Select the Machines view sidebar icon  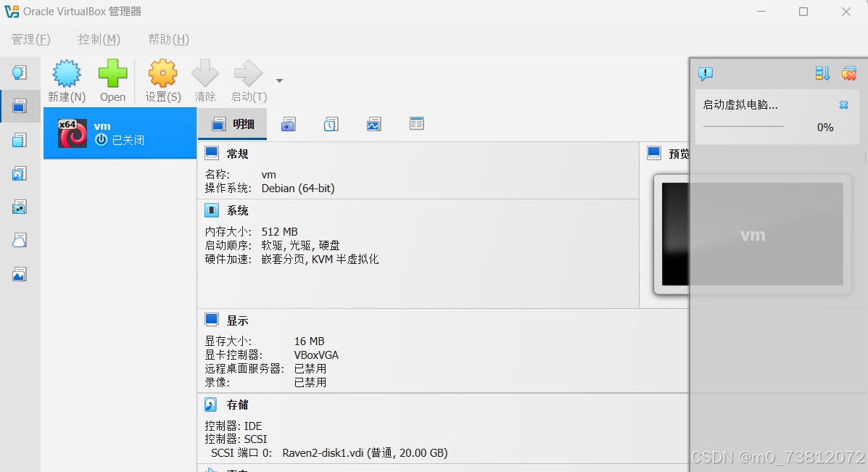pyautogui.click(x=20, y=107)
